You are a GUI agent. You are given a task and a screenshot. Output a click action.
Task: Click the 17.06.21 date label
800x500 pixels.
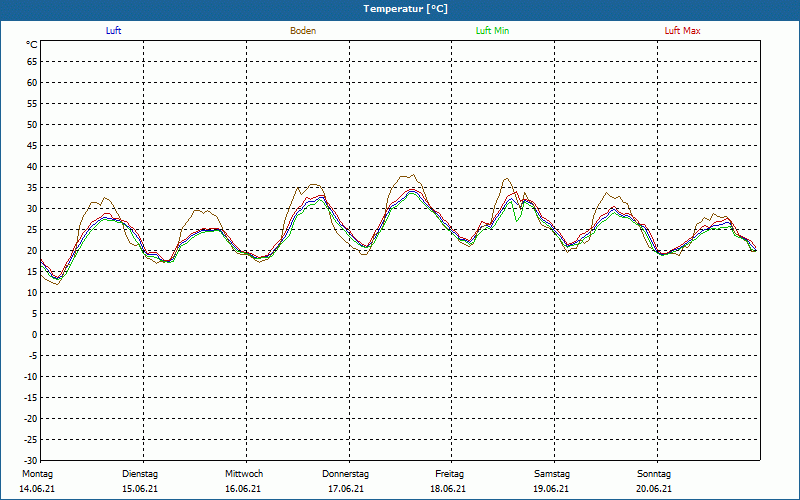point(346,489)
